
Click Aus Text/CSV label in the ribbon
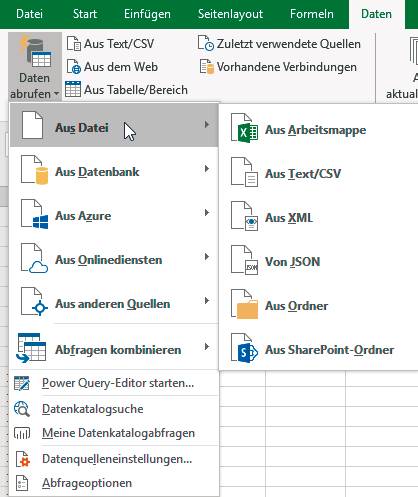click(x=119, y=44)
